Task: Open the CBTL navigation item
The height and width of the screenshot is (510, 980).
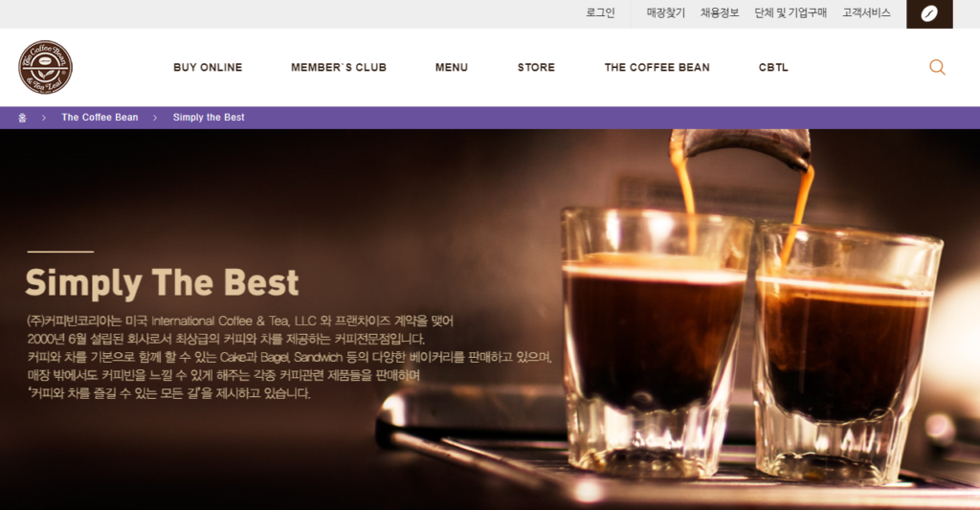Action: pyautogui.click(x=773, y=68)
